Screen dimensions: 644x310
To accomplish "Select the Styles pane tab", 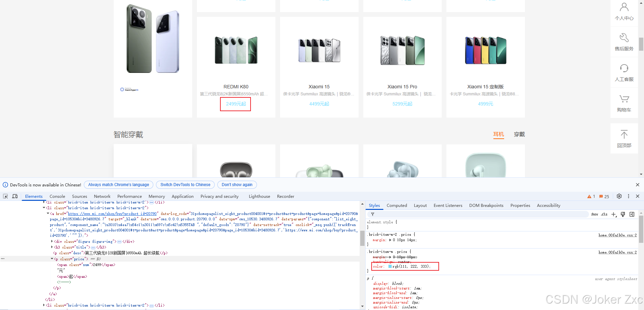I will [x=374, y=206].
